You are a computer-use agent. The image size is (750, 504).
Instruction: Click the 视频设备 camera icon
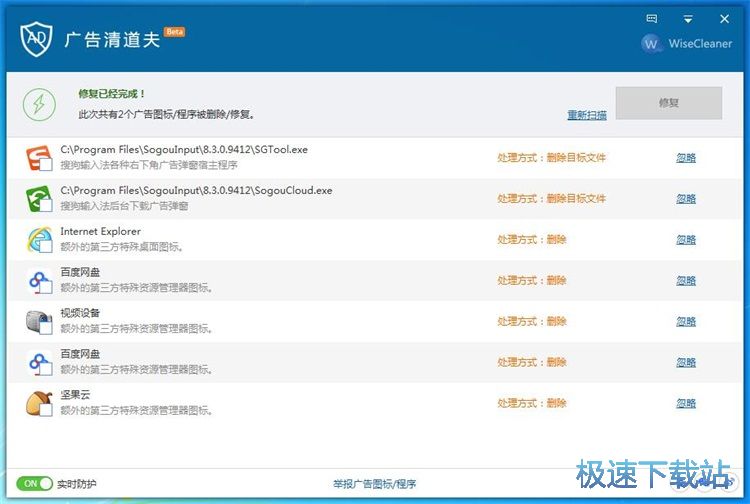(40, 321)
